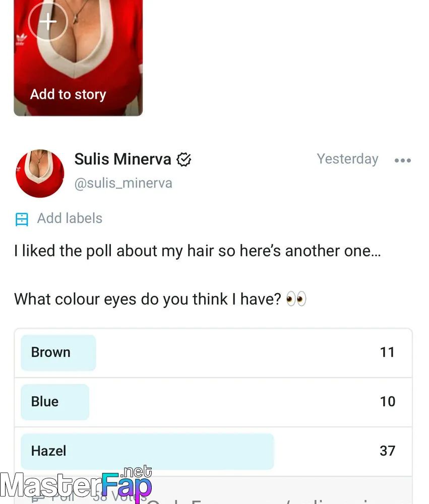Click the Add to story label

[68, 95]
